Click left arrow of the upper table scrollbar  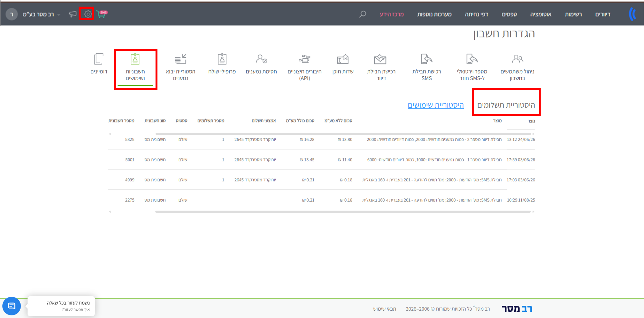[x=110, y=134]
